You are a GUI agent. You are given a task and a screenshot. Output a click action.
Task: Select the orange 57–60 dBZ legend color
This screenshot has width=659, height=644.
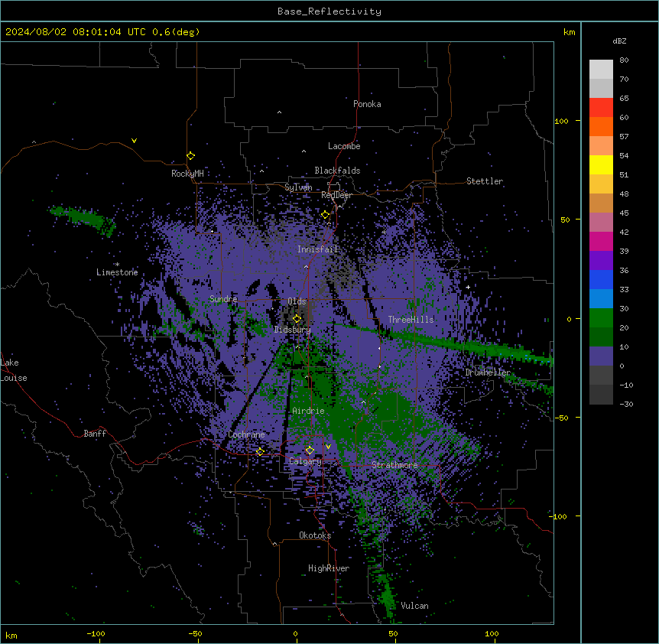point(601,126)
